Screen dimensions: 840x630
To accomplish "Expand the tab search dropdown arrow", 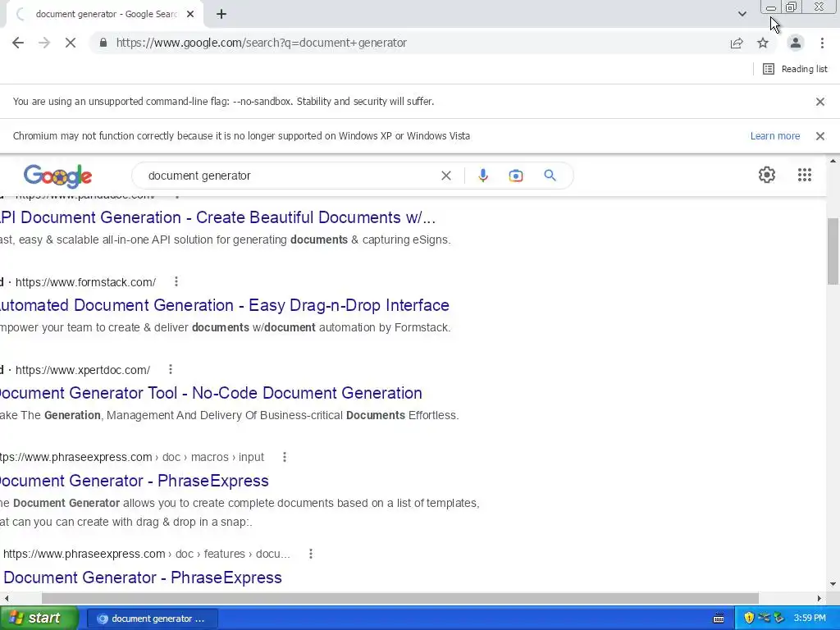I will (742, 14).
